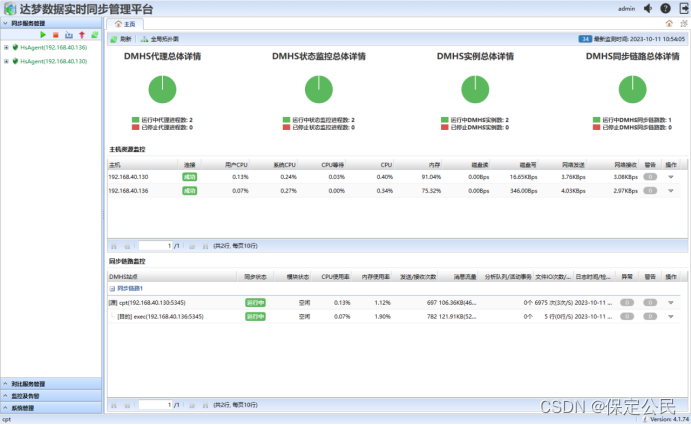This screenshot has width=691, height=425.
Task: Collapse the 同步链路1 group row
Action: pos(112,289)
